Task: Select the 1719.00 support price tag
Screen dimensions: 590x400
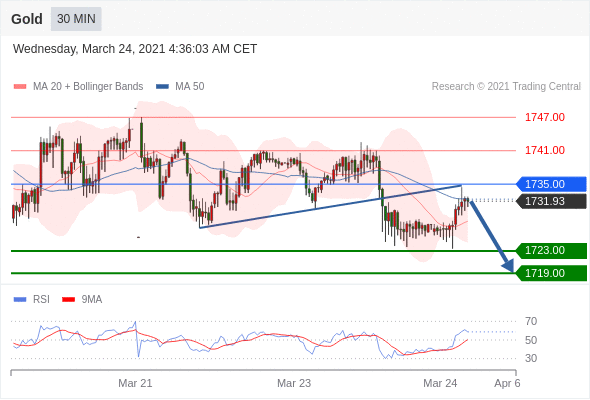Action: pos(551,273)
